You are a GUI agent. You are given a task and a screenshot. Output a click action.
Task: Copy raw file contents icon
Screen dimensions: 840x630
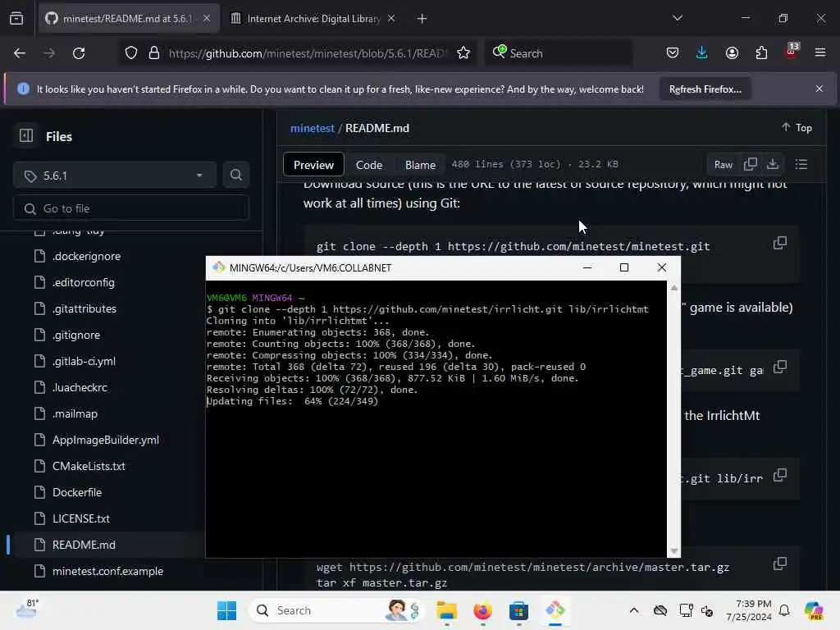(x=751, y=164)
